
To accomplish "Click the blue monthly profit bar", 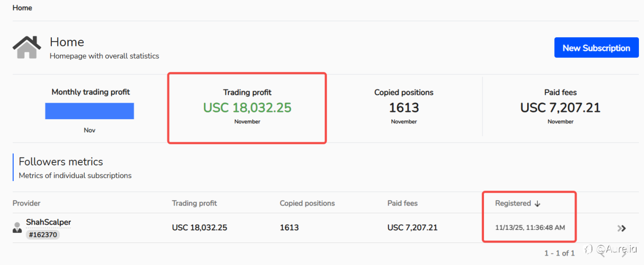I will (x=90, y=111).
